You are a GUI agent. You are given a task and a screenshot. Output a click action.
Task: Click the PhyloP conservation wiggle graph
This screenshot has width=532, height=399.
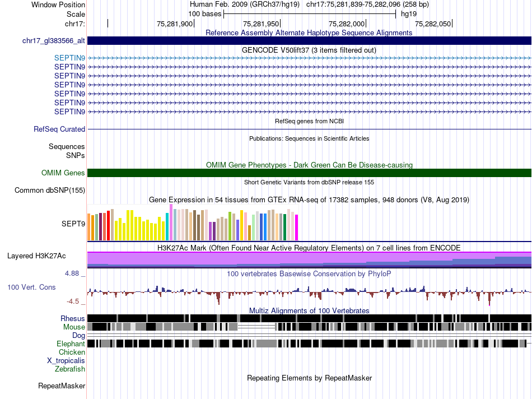coord(309,295)
